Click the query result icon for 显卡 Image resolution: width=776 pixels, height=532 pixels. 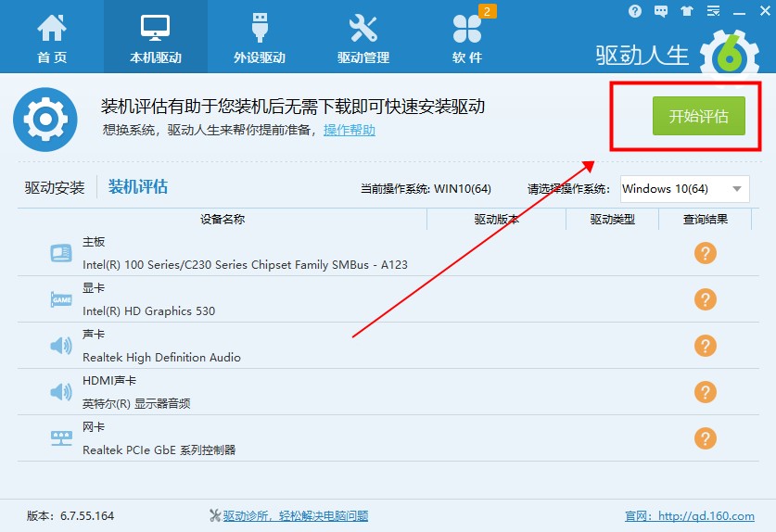706,299
